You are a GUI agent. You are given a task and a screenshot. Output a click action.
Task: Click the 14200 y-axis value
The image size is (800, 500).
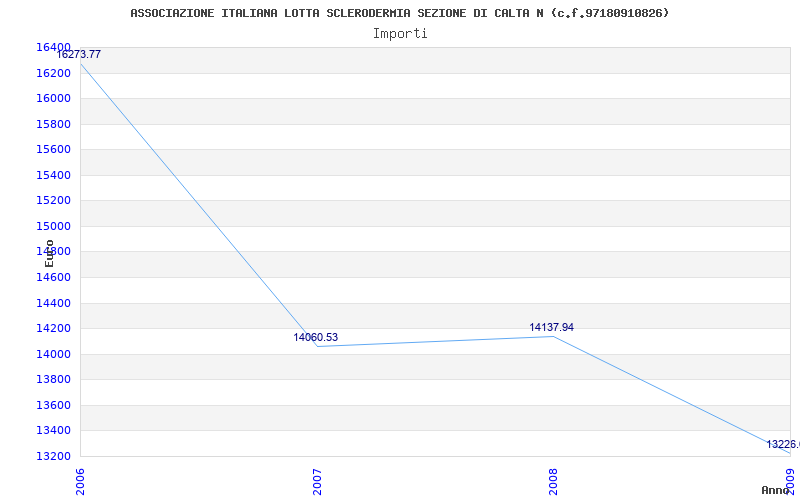pos(53,329)
